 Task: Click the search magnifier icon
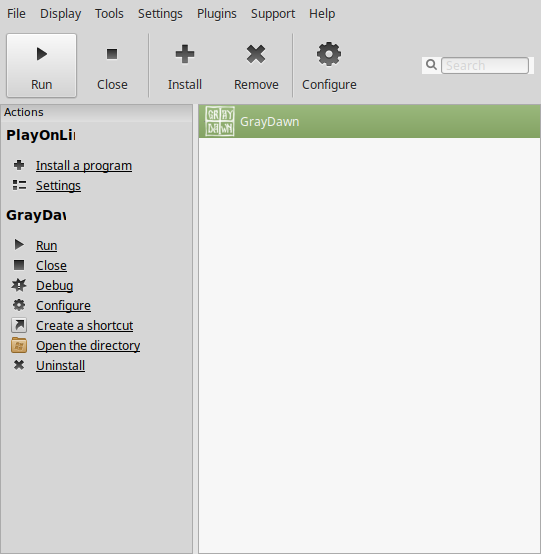[431, 65]
